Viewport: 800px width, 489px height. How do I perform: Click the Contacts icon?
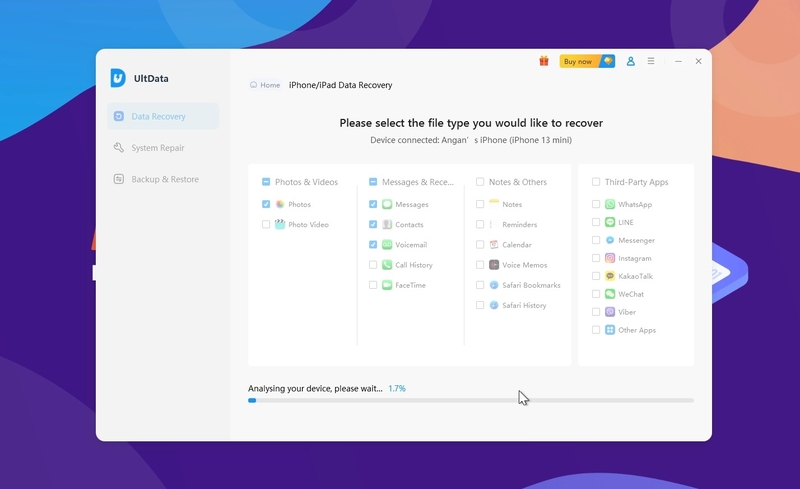[387, 224]
